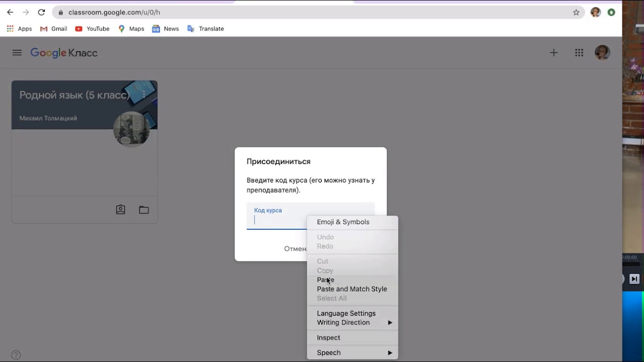This screenshot has height=362, width=644.
Task: Open the class Drive folder icon
Action: pyautogui.click(x=144, y=210)
